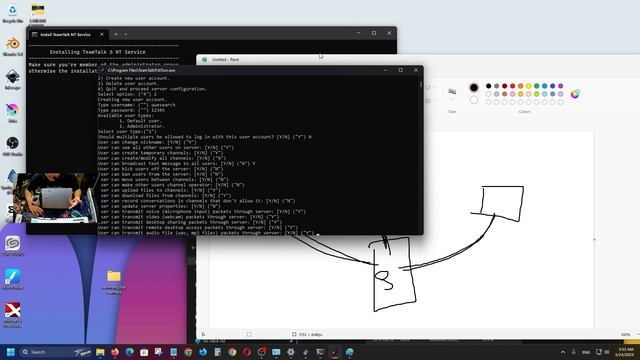Launch Firefox from the taskbar

[x=115, y=352]
